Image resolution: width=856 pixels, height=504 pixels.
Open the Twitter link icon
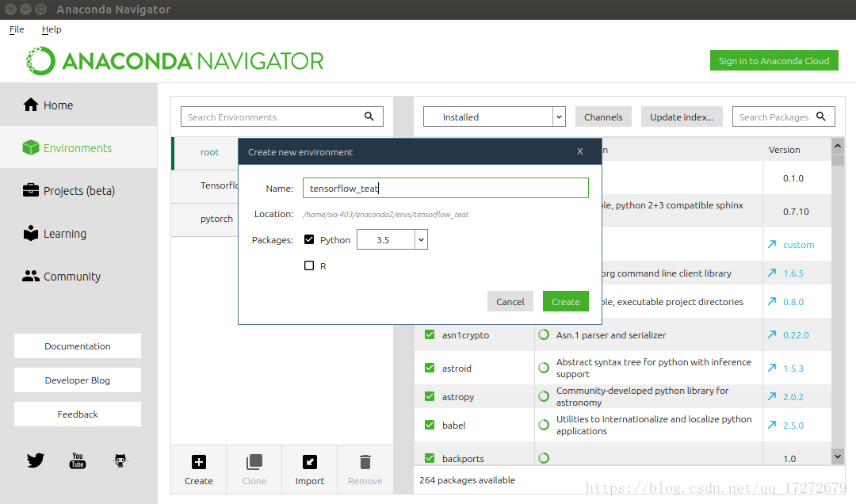pos(36,460)
